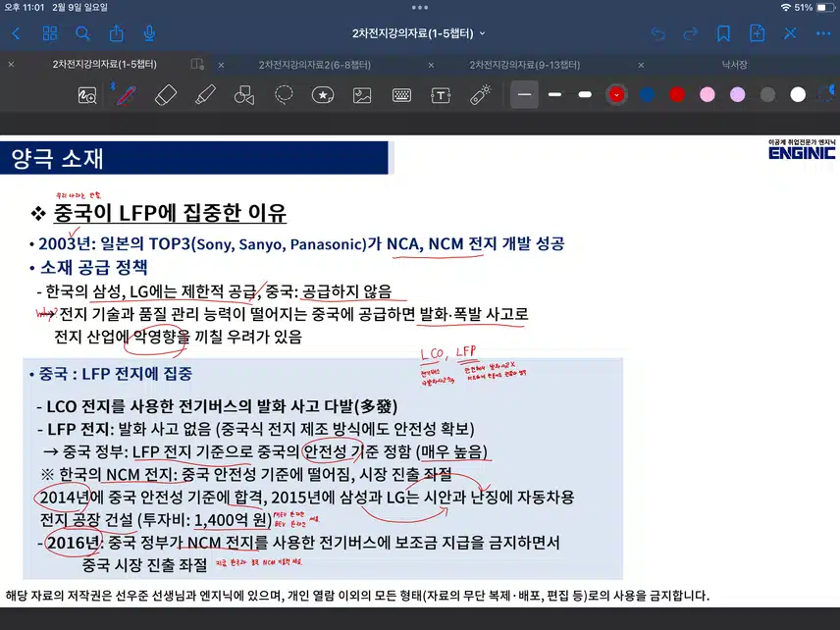Choose the thinnest stroke width
Viewport: 840px width, 630px height.
[524, 95]
